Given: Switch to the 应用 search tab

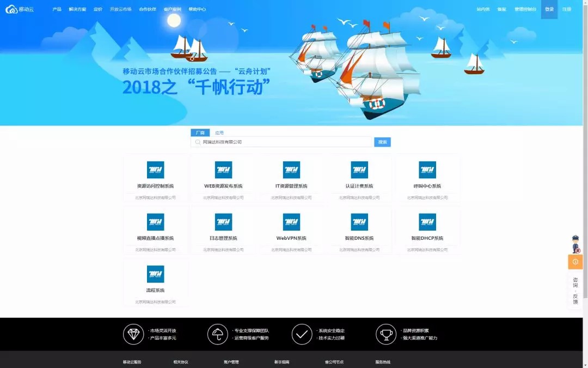Looking at the screenshot, I should coord(219,132).
